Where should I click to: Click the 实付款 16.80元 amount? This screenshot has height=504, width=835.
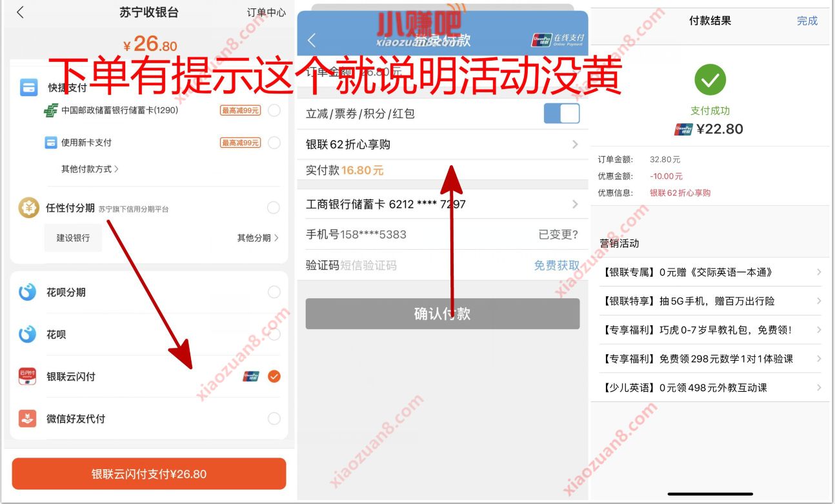point(362,170)
